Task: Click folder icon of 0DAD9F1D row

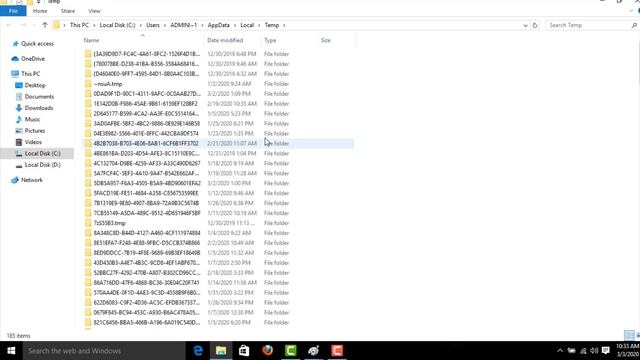Action: pos(88,93)
